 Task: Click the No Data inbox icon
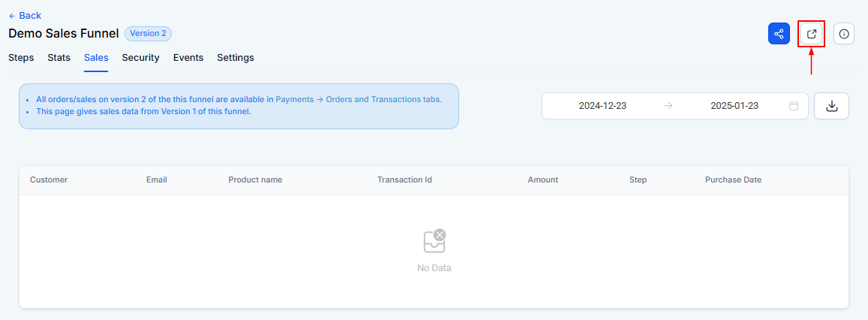pyautogui.click(x=434, y=242)
